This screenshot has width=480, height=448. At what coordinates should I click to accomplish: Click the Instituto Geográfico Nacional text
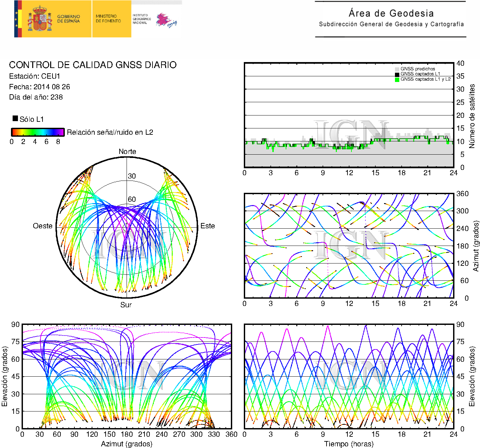[x=142, y=19]
